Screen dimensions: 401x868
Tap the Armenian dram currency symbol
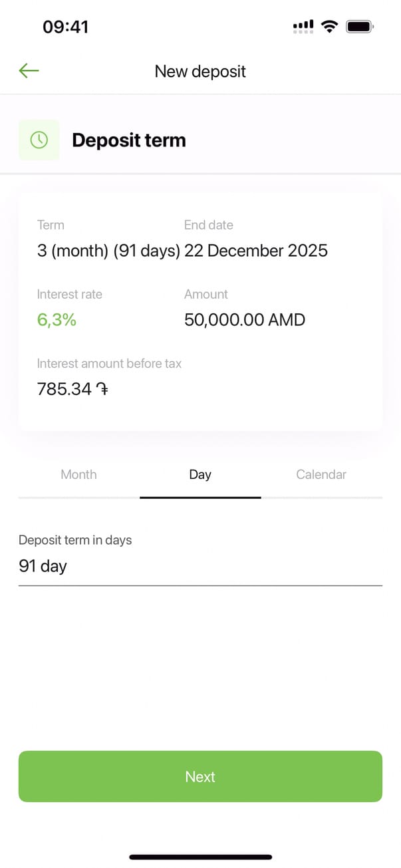coord(102,389)
